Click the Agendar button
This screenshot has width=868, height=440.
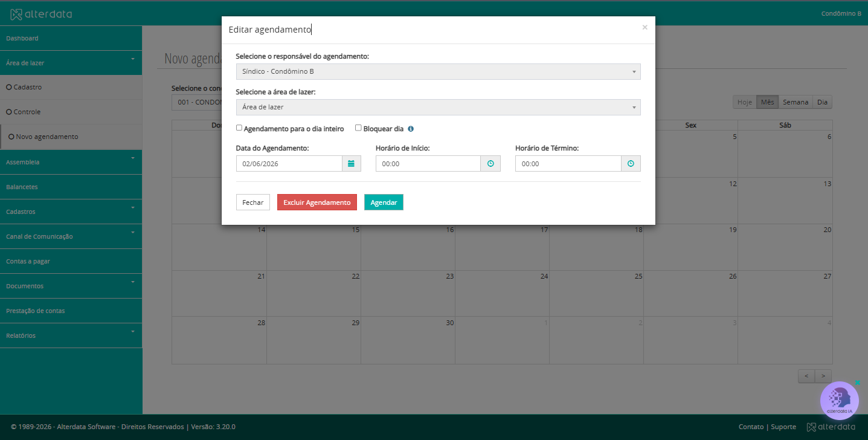click(x=384, y=202)
